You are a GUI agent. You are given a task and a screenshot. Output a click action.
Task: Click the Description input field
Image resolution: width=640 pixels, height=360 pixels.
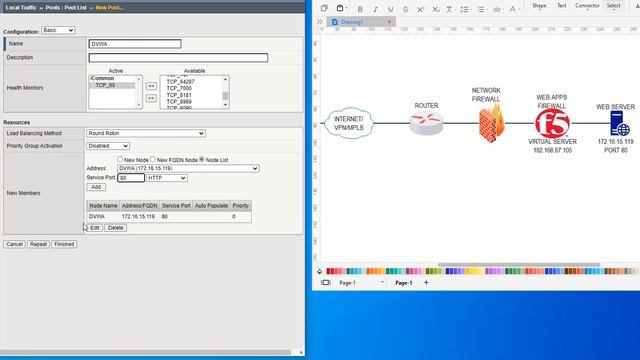pos(178,58)
